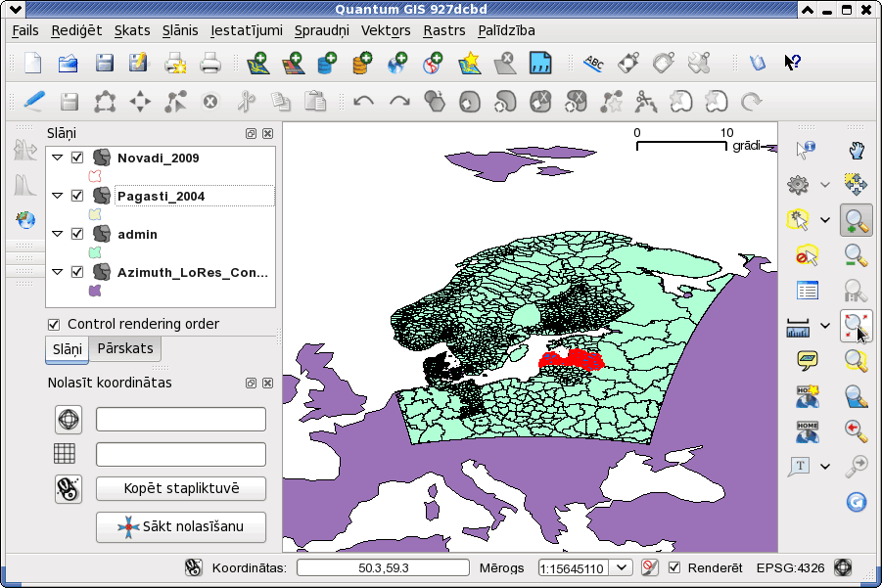Collapse the Azimuth_LoRes_Con layer tree
Image resolution: width=882 pixels, height=588 pixels.
point(58,272)
